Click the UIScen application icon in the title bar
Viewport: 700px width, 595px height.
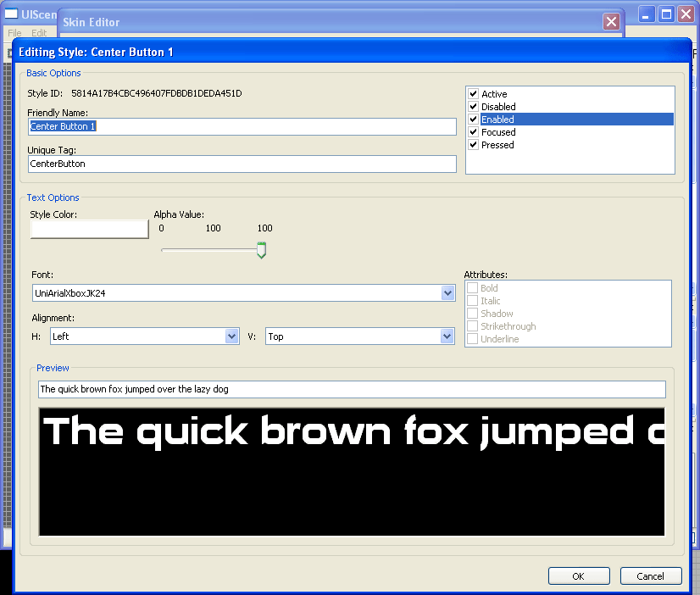coord(10,14)
